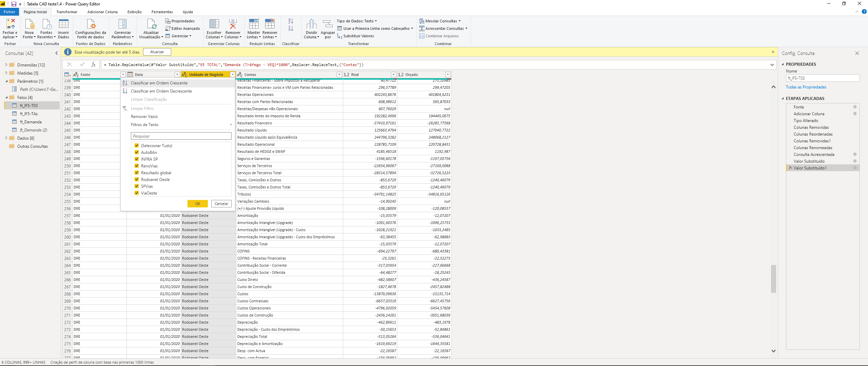Expand the Dimensões [12] folder
Image resolution: width=868 pixels, height=366 pixels.
[x=6, y=65]
